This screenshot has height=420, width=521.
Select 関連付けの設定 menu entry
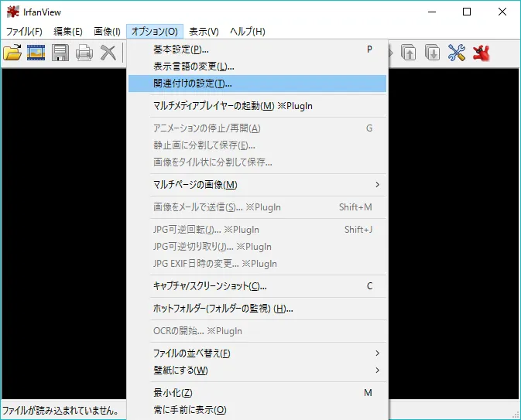coord(193,84)
